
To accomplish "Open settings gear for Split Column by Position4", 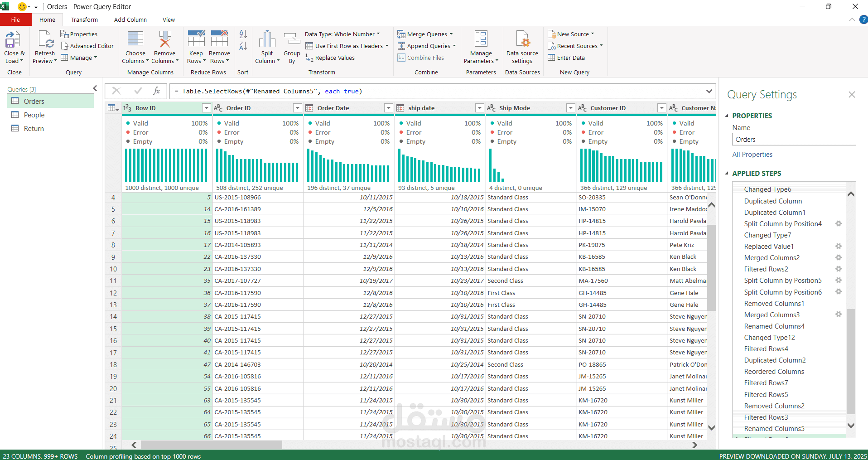I will coord(839,223).
